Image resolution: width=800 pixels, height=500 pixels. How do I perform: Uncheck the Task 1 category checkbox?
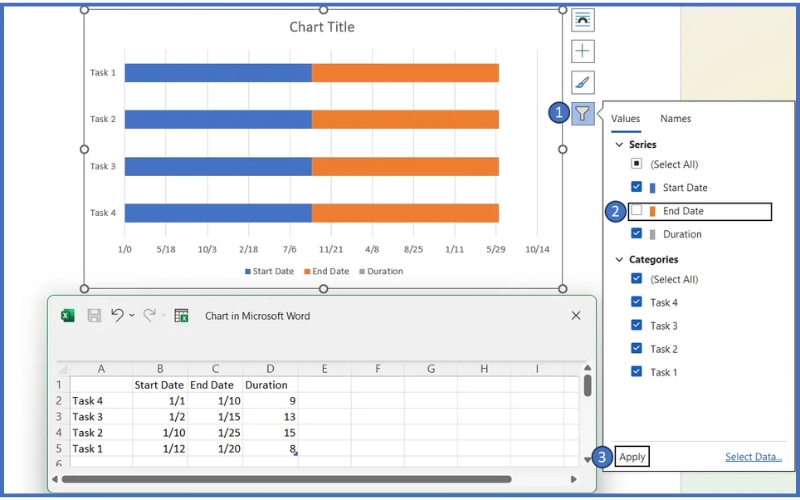tap(636, 371)
